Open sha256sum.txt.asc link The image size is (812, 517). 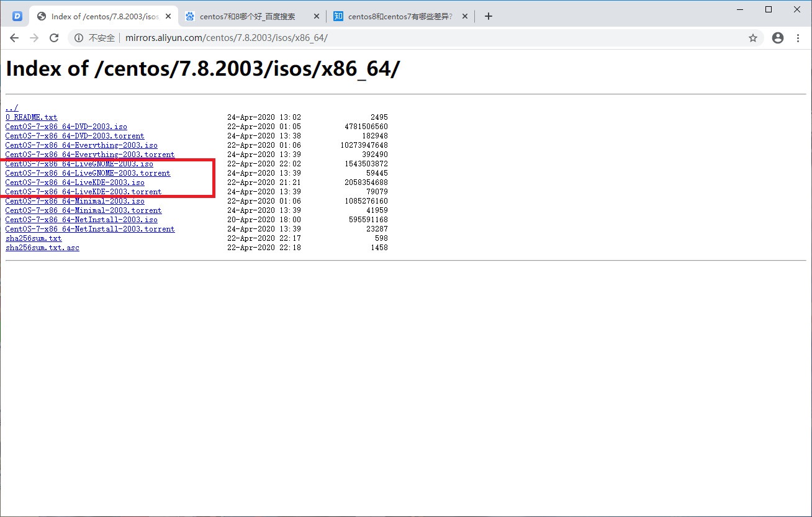tap(42, 248)
